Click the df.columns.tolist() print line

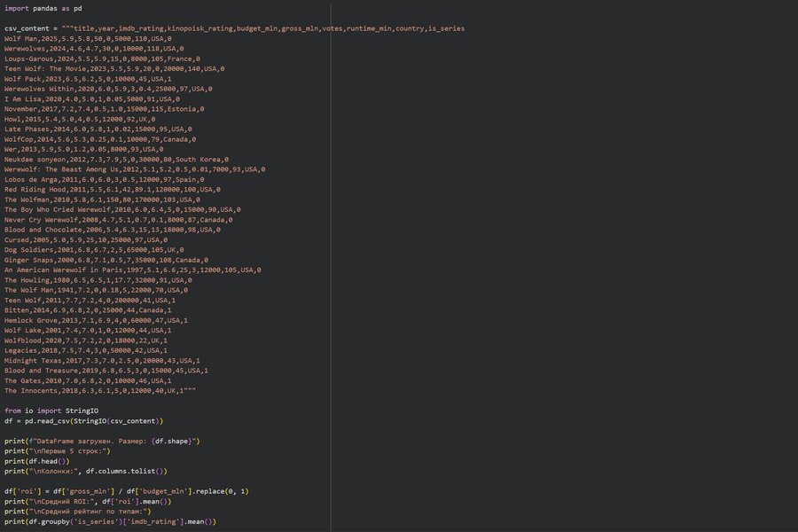86,472
